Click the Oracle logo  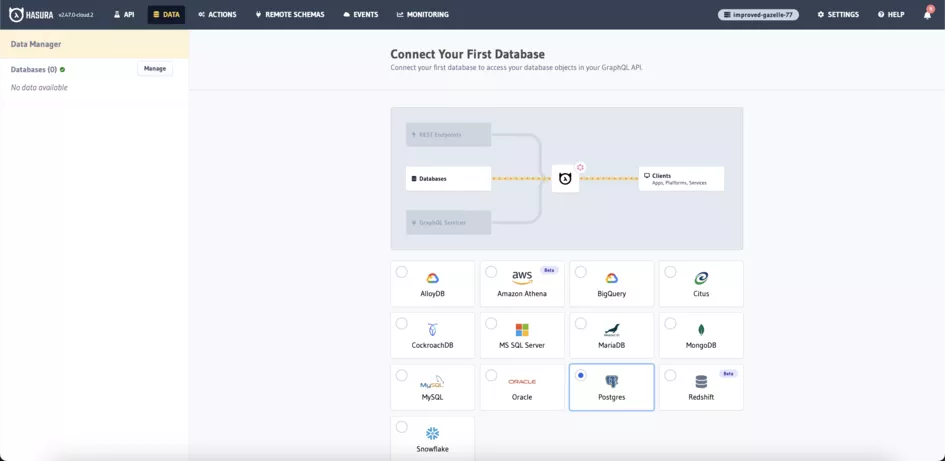pyautogui.click(x=522, y=382)
